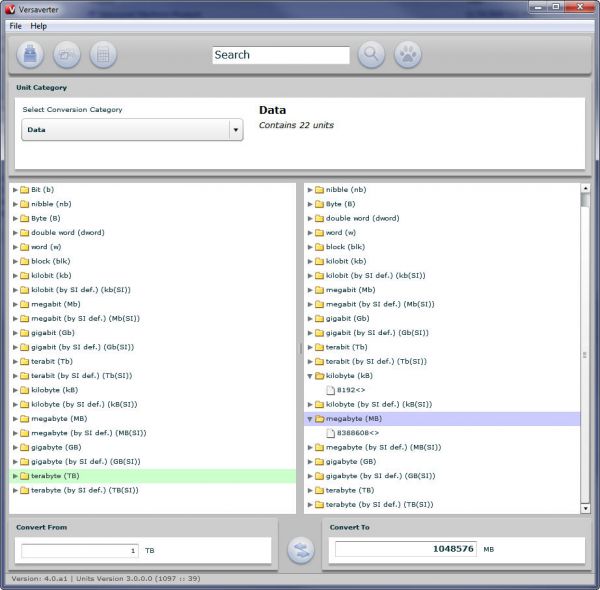The height and width of the screenshot is (590, 600).
Task: Select kilobyte (kB) in the left list
Action: 54,390
